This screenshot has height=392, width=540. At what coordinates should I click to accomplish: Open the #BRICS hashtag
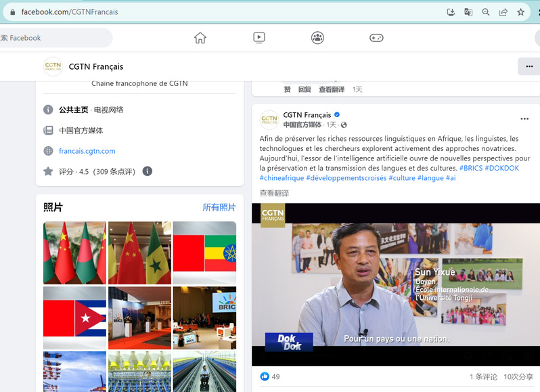coord(471,168)
